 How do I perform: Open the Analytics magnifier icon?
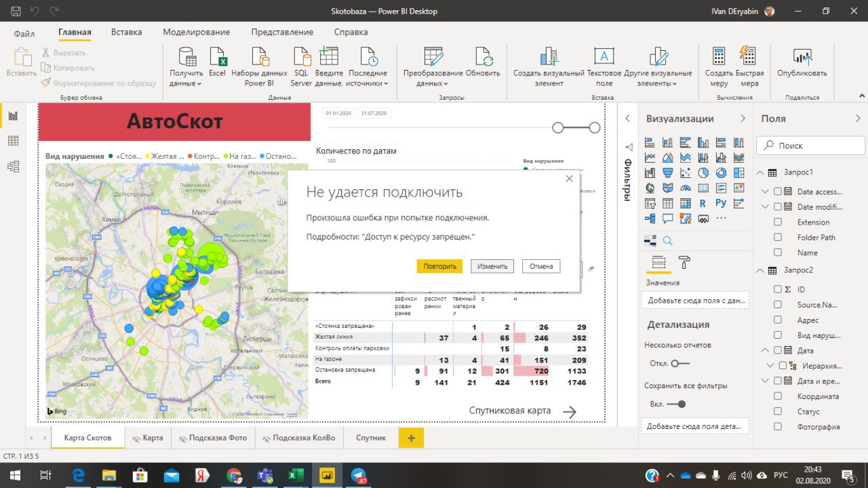coord(667,240)
